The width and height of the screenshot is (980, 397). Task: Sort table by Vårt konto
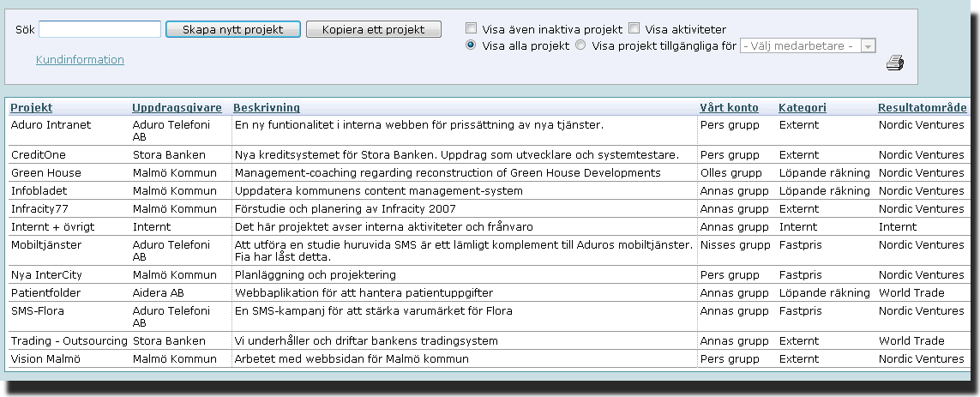[729, 107]
